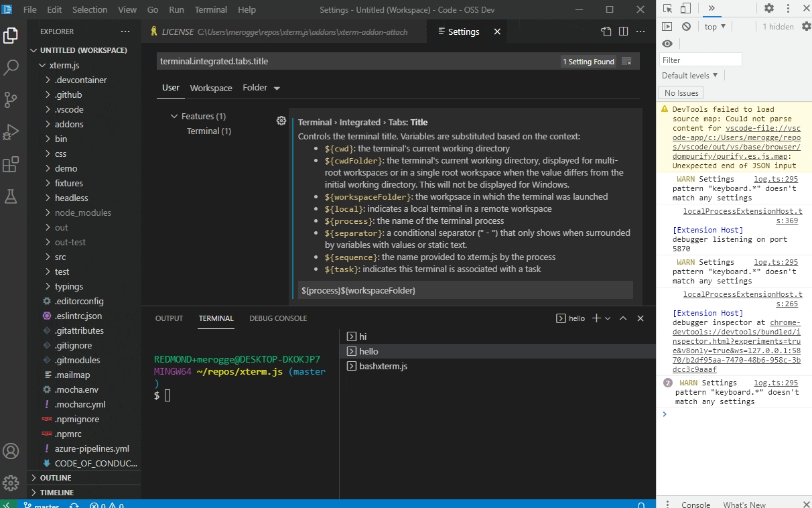Open the Run and Debug view
Viewport: 812px width, 508px height.
coord(11,132)
